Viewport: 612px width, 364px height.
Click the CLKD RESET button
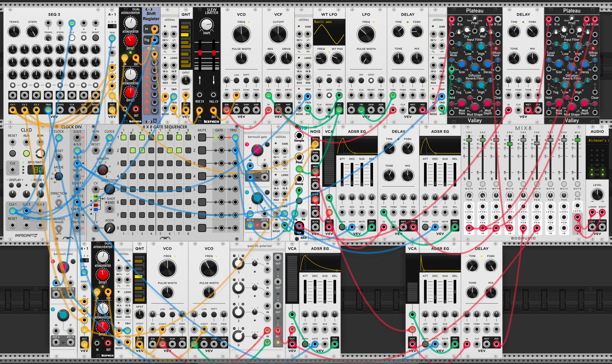point(13,153)
